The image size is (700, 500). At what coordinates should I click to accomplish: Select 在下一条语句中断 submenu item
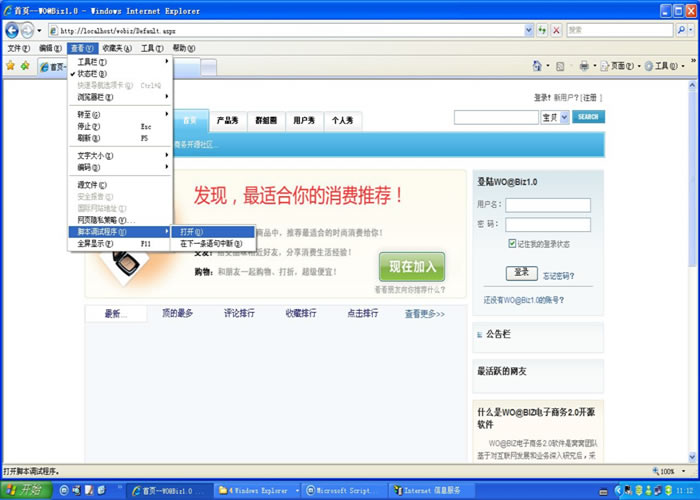[213, 243]
